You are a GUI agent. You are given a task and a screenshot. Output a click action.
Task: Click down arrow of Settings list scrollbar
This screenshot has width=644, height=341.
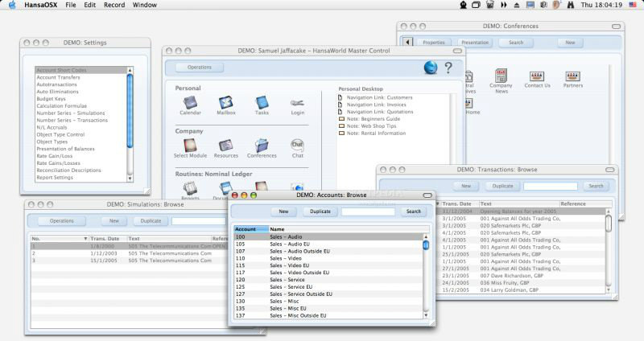pos(130,179)
